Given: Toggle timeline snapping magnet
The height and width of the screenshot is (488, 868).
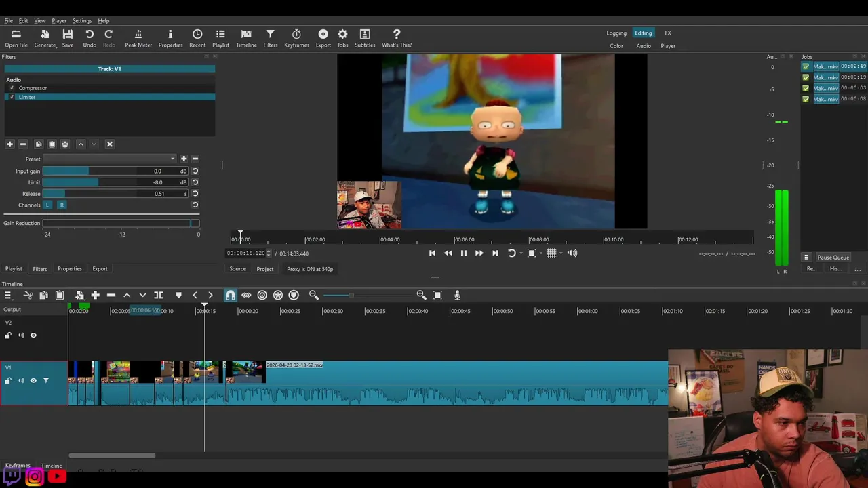Looking at the screenshot, I should 231,296.
